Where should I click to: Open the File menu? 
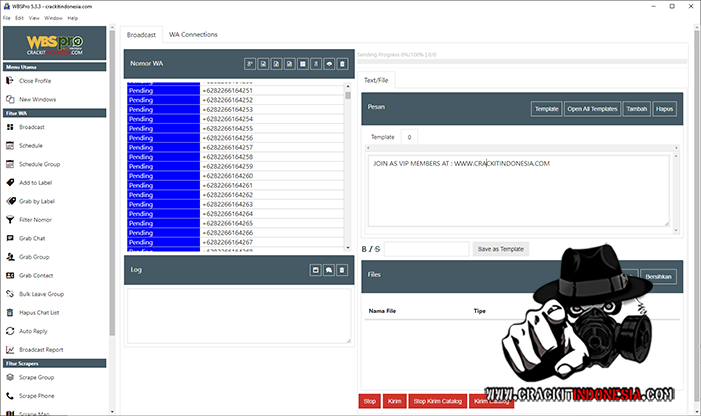point(7,18)
